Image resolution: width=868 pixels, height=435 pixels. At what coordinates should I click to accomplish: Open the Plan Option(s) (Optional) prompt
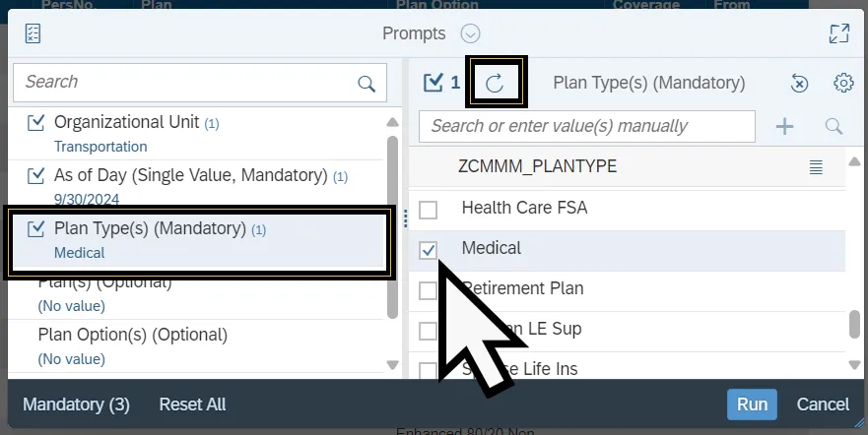point(132,335)
